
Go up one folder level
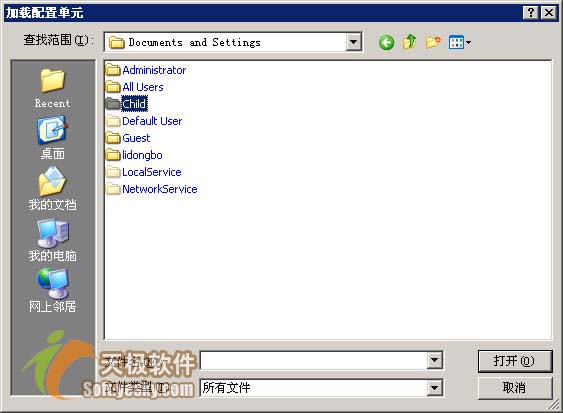[409, 42]
